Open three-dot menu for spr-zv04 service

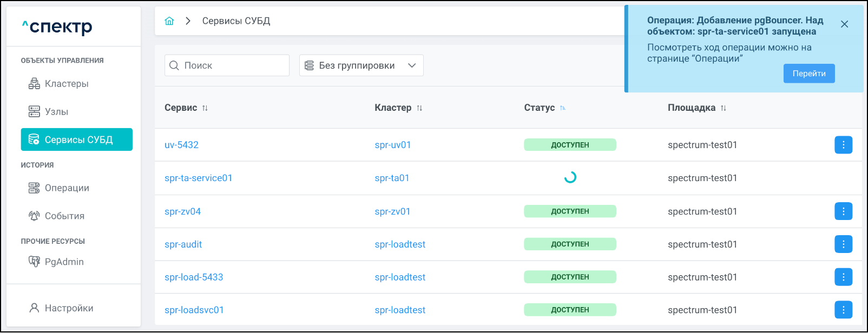pyautogui.click(x=843, y=211)
